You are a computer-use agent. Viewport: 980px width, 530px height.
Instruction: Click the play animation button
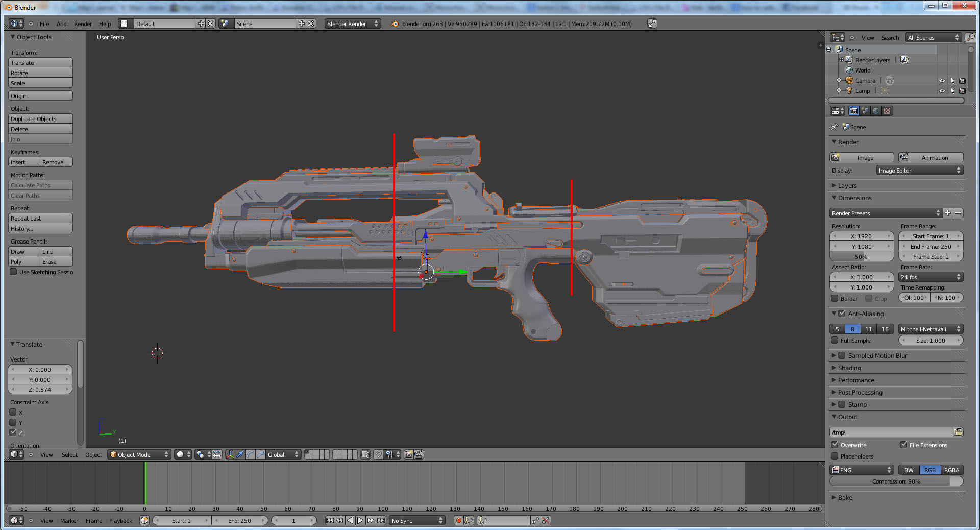click(x=360, y=520)
